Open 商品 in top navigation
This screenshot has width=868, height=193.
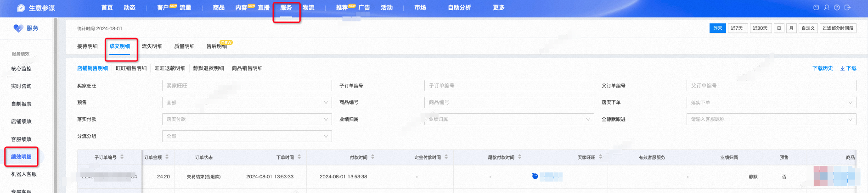(219, 8)
